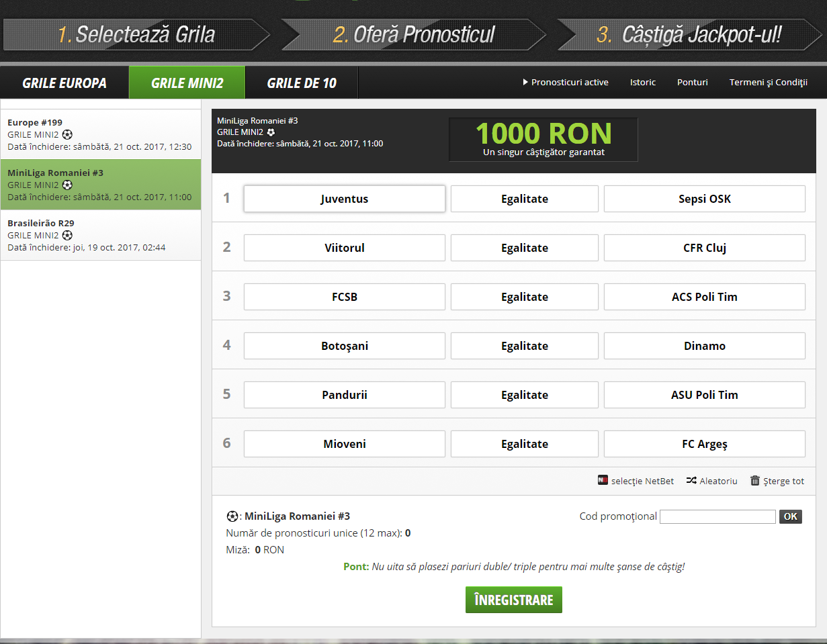Click the selecție NetBet link

pyautogui.click(x=642, y=481)
